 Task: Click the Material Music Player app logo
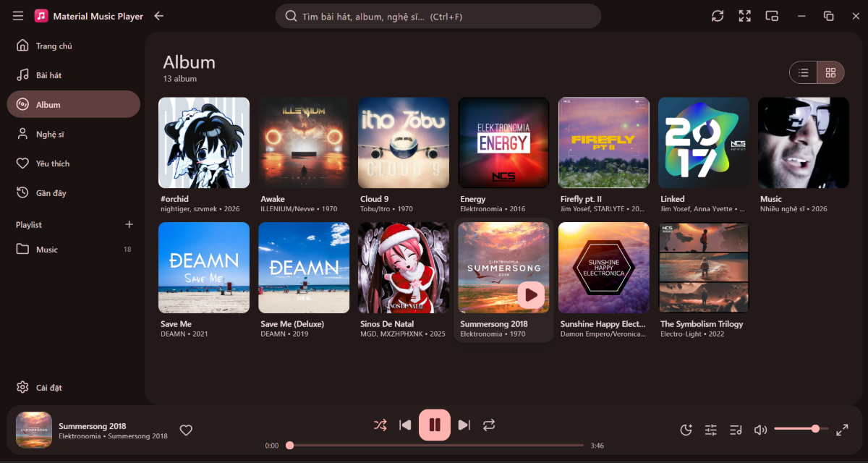[41, 16]
